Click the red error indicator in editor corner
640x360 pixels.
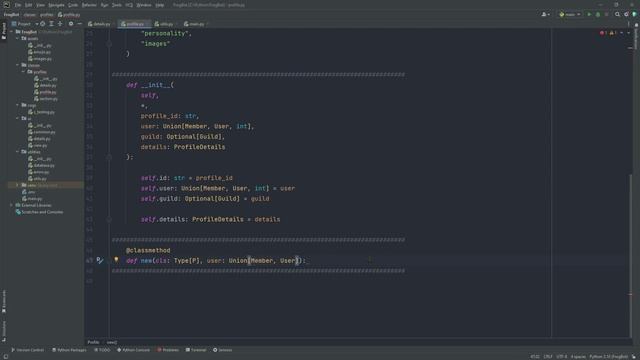pos(603,33)
